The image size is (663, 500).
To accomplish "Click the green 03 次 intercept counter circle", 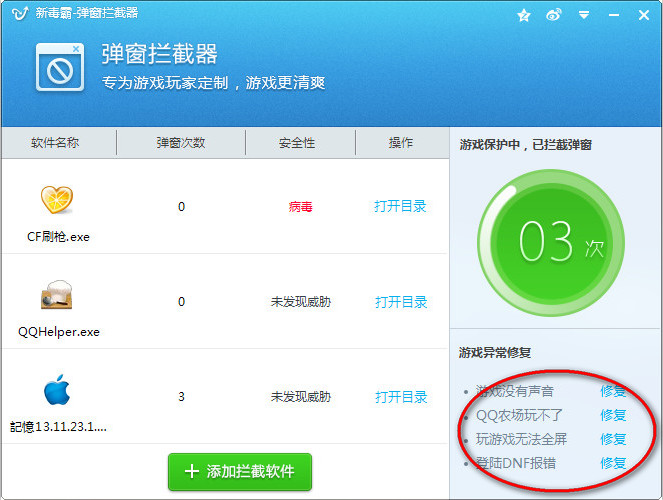I will [551, 243].
